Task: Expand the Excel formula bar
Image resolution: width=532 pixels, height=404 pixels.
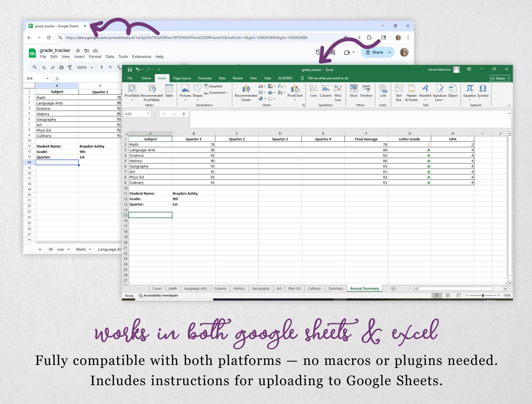Action: [x=509, y=113]
